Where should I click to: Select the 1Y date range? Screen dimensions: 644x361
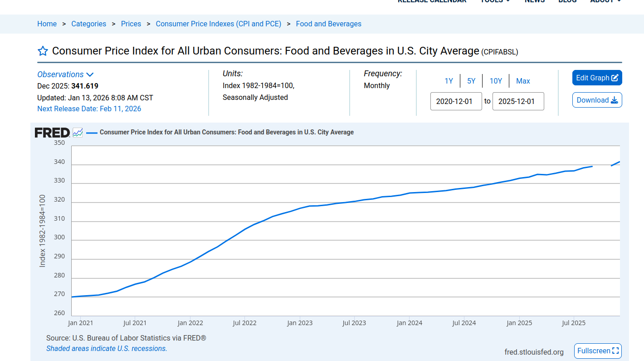[449, 81]
